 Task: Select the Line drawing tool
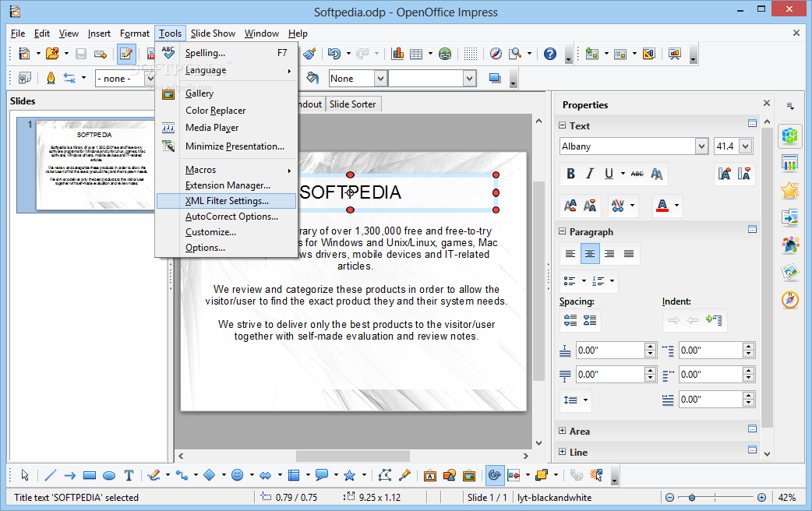(50, 475)
